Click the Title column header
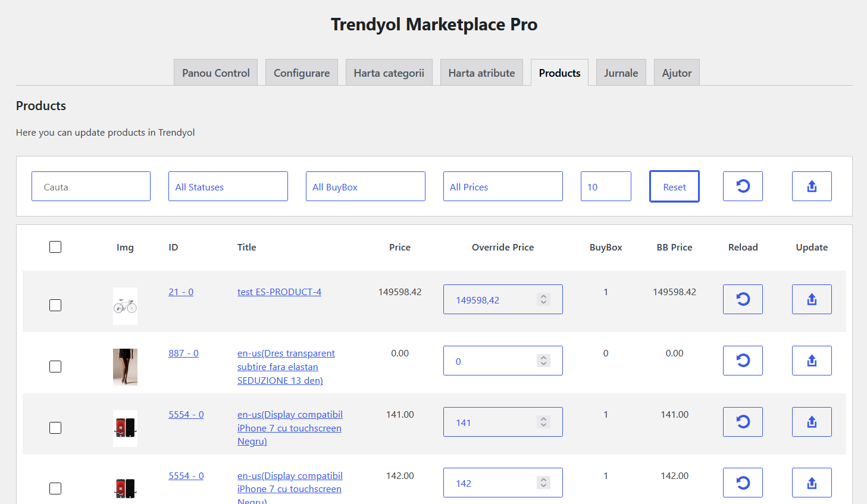The width and height of the screenshot is (867, 504). (246, 247)
